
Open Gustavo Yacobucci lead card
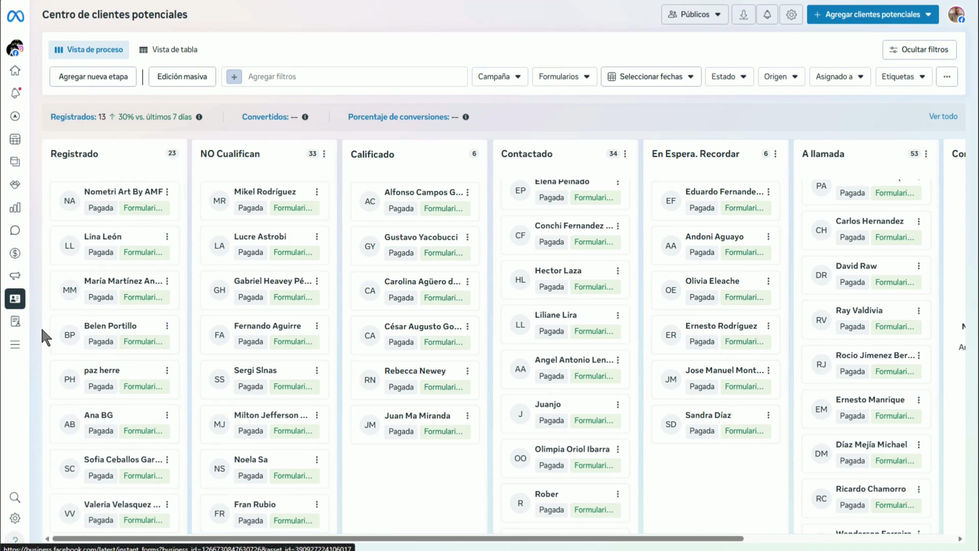[x=415, y=246]
